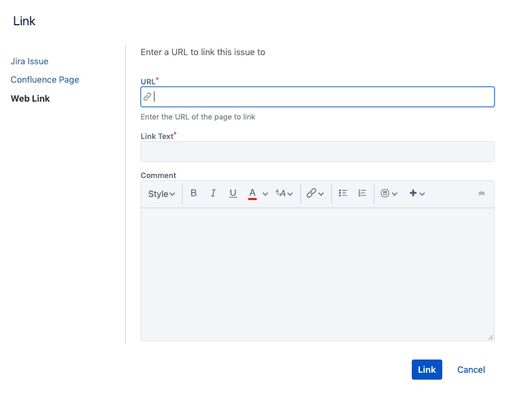Open the Style dropdown
The width and height of the screenshot is (506, 394).
[161, 194]
